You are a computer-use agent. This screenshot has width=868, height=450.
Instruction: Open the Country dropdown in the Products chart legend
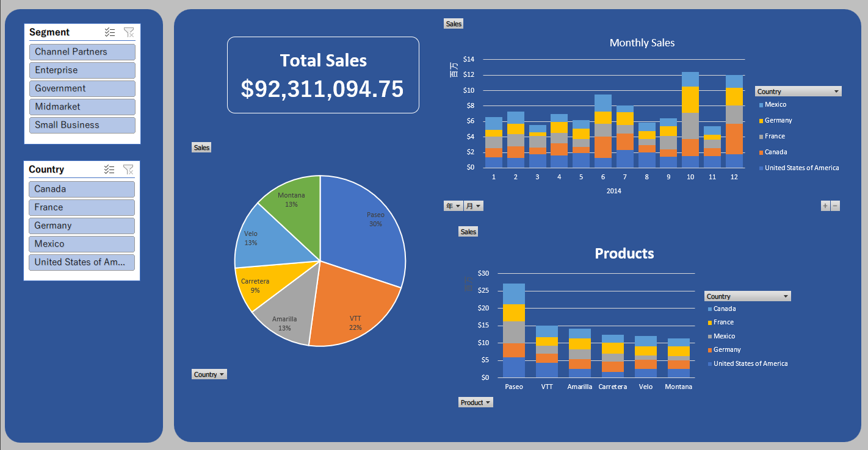pos(747,296)
